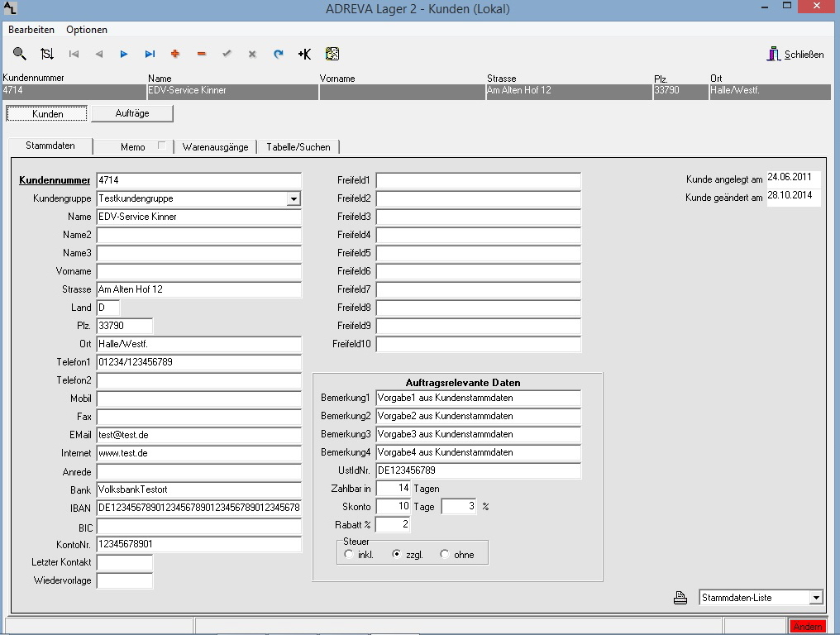
Task: Click the Freifeld1 input
Action: click(479, 180)
